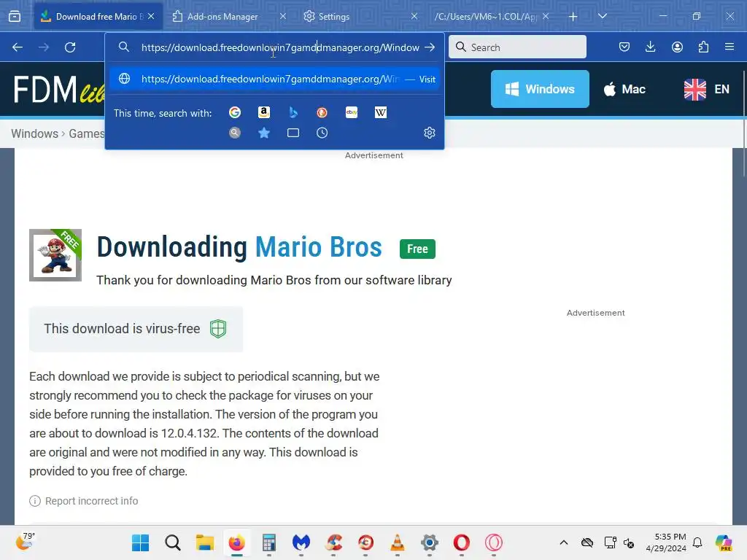Open the Mario Bros title link

pos(318,247)
